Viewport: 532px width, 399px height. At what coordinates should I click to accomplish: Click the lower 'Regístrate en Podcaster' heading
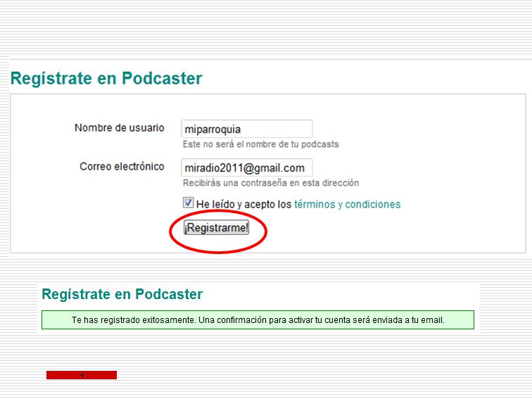coord(122,294)
